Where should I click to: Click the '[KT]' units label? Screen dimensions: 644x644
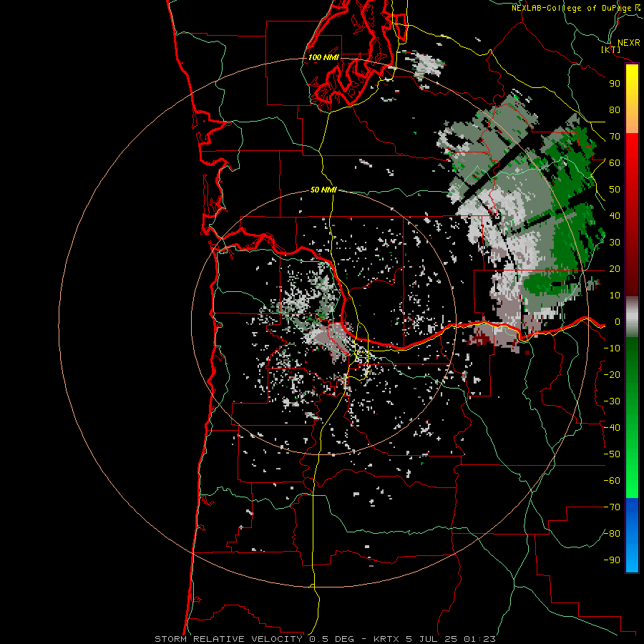tap(611, 49)
